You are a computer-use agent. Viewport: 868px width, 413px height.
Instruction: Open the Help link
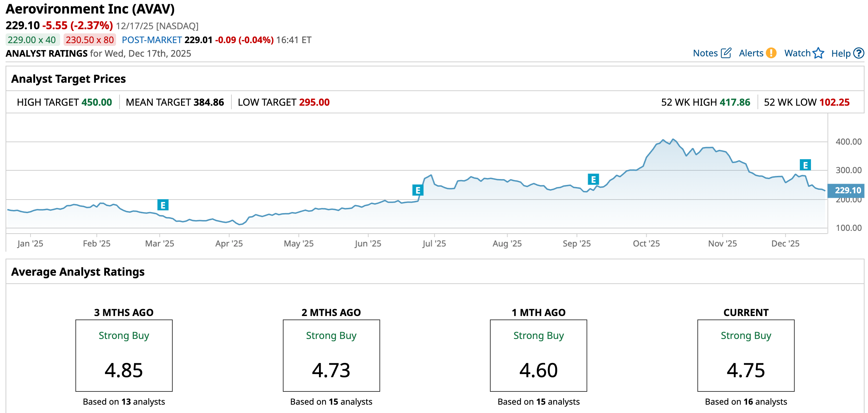(x=841, y=54)
